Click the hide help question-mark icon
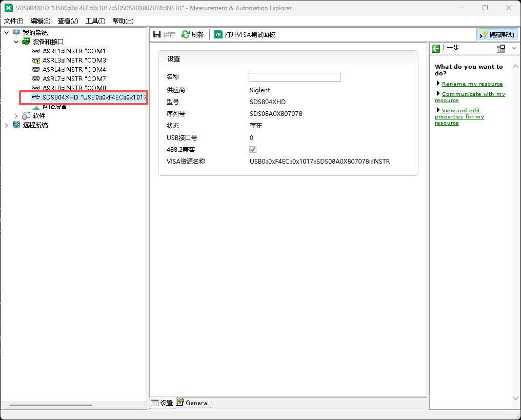The image size is (521, 420). click(483, 34)
